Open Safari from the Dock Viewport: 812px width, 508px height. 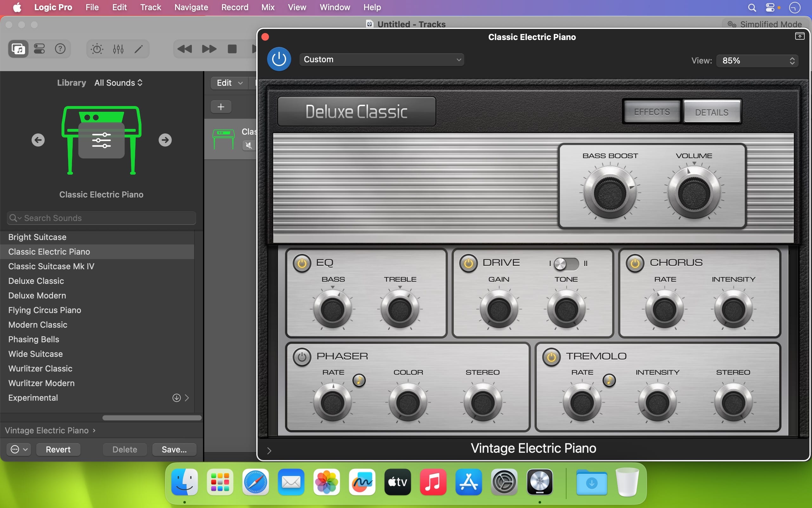click(x=255, y=482)
